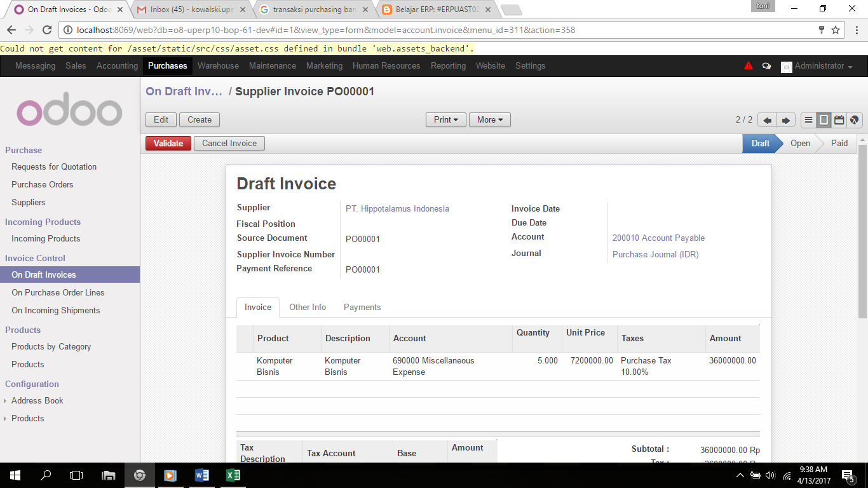Open Excel from the taskbar

(x=233, y=475)
